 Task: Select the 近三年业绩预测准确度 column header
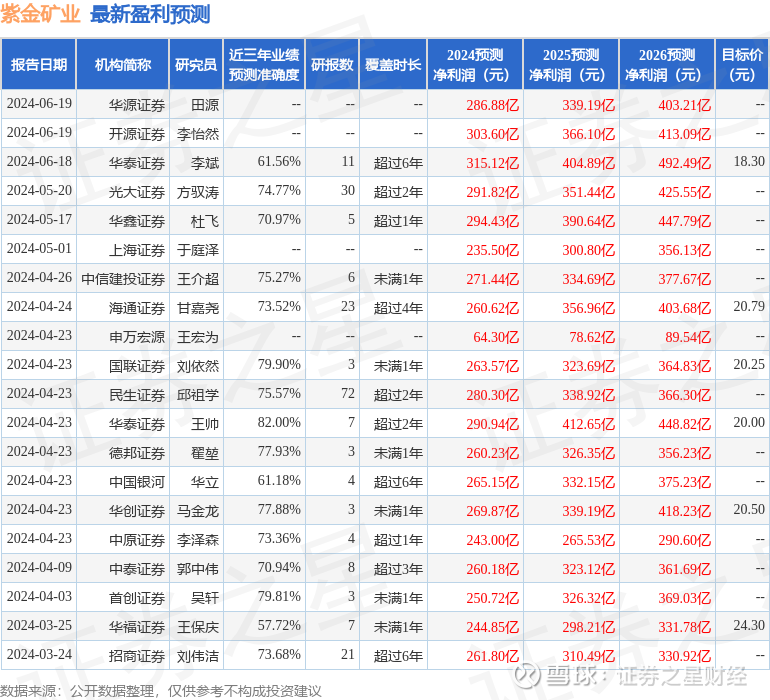pos(264,64)
